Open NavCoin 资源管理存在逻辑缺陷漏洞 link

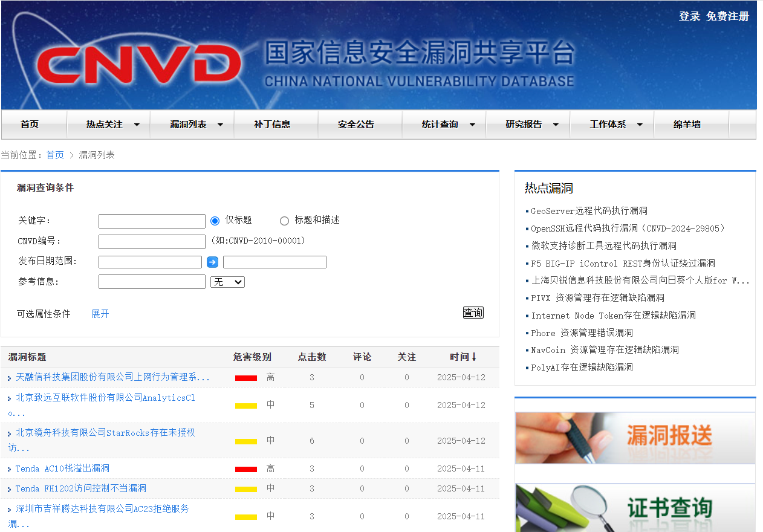[x=605, y=350]
